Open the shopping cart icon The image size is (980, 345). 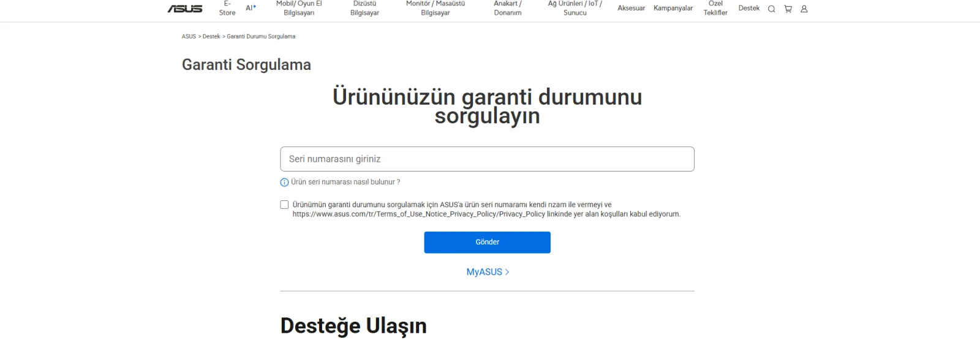[x=788, y=9]
